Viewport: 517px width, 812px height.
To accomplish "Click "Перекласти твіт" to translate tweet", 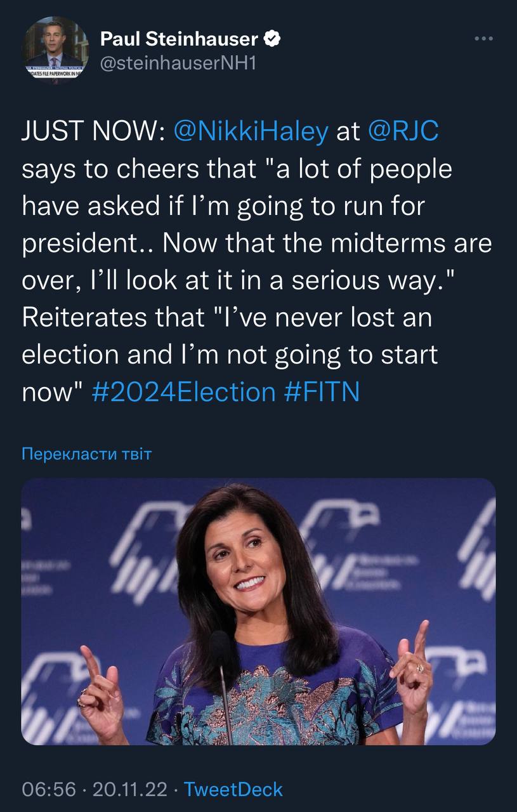I will click(x=87, y=454).
